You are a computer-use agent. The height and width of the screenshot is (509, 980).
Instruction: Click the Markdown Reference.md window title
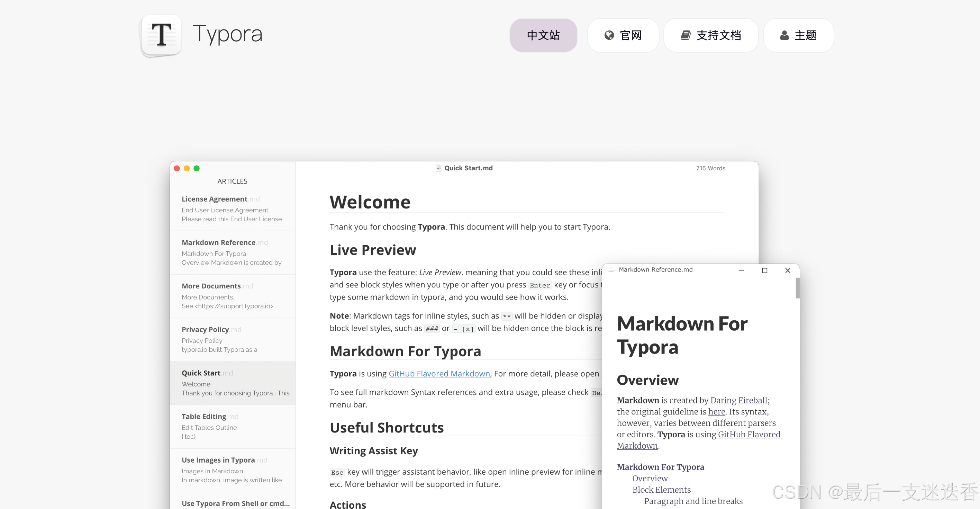(655, 269)
